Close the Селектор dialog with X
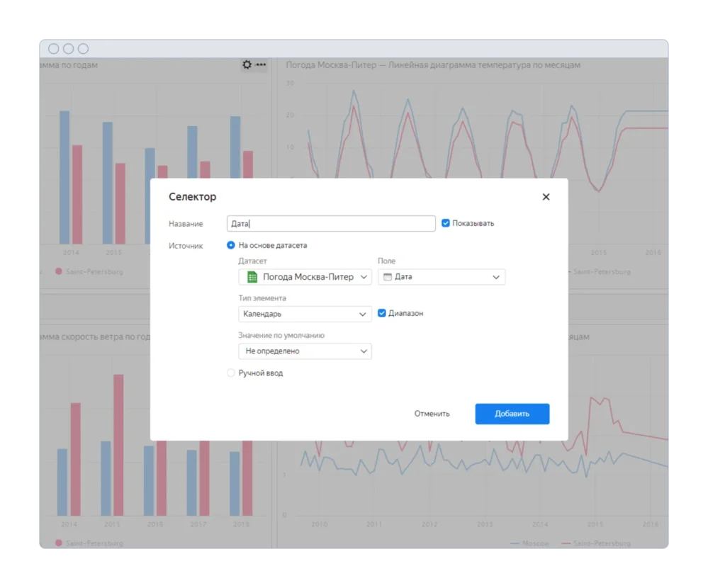 coord(546,197)
